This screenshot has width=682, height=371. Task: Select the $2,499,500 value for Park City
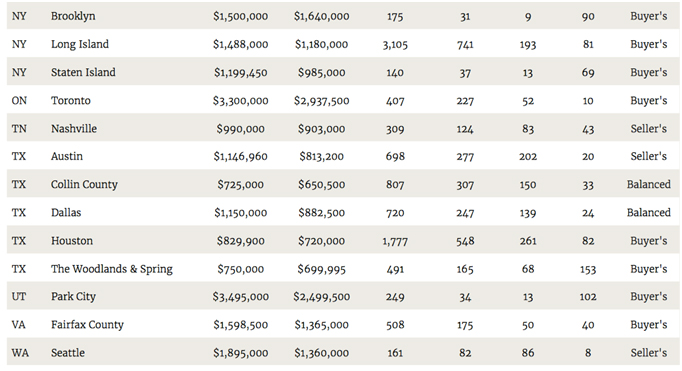click(x=321, y=297)
